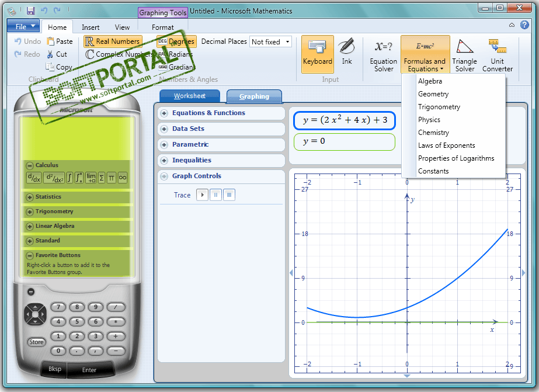Pause the graph trace animation
This screenshot has height=392, width=539.
[x=215, y=195]
